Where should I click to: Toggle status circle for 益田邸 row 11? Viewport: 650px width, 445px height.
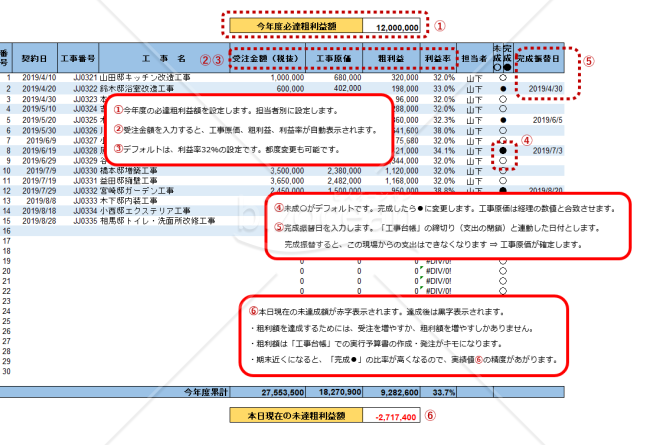tap(503, 181)
